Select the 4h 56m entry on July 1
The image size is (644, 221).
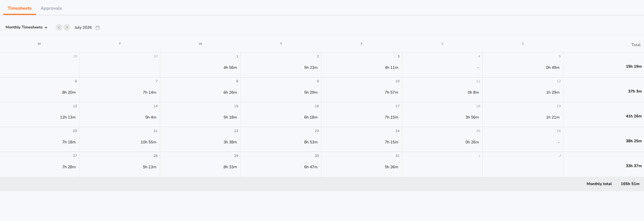230,67
